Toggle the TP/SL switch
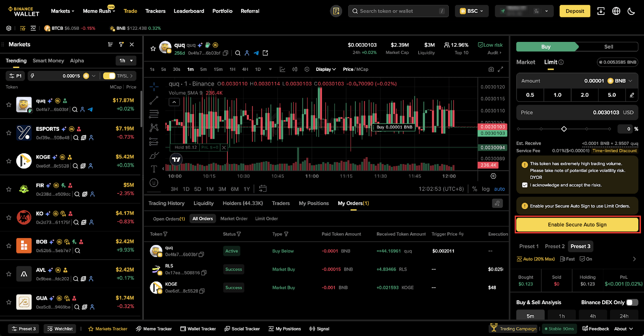644x336 pixels. click(109, 76)
